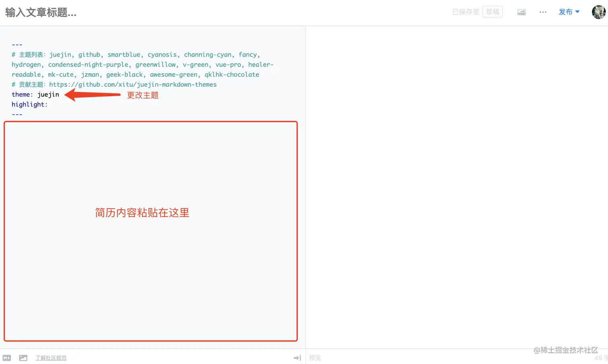This screenshot has width=608, height=364.
Task: Click the Markdown icon in bottom bar
Action: pyautogui.click(x=7, y=358)
